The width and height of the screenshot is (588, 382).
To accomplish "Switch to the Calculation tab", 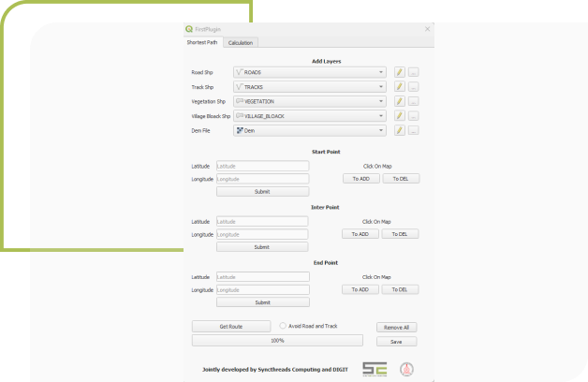I will click(241, 42).
